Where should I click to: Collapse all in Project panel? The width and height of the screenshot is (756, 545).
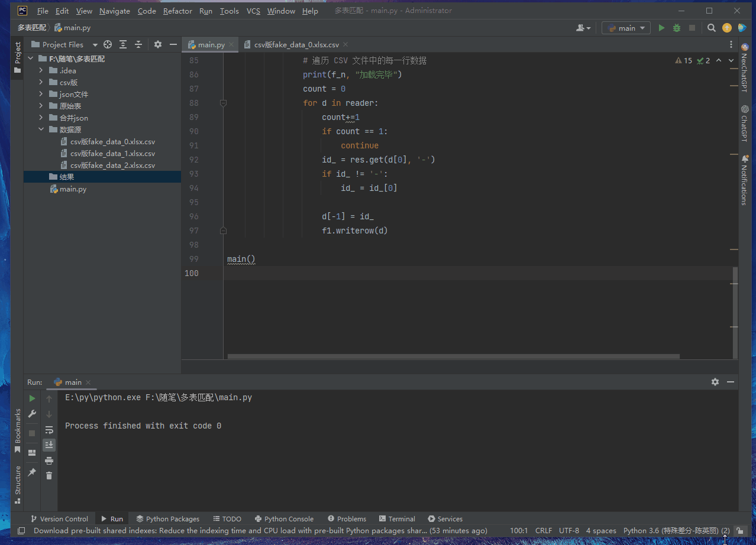pos(138,44)
